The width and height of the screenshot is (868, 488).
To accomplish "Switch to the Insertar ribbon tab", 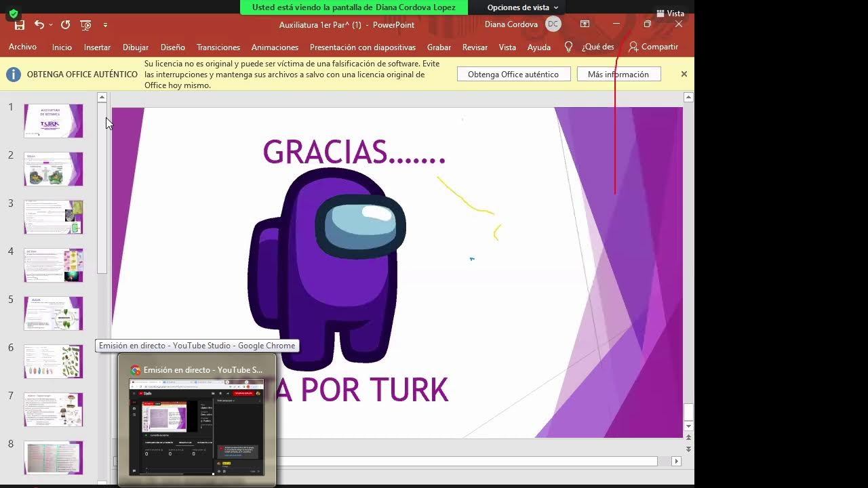I will (x=97, y=47).
